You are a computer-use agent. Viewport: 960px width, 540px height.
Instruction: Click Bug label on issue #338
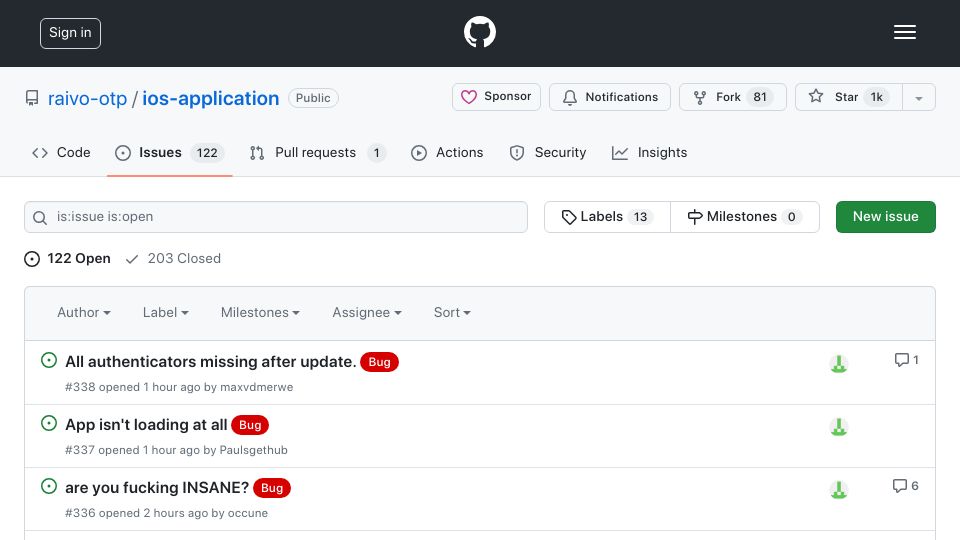[379, 362]
